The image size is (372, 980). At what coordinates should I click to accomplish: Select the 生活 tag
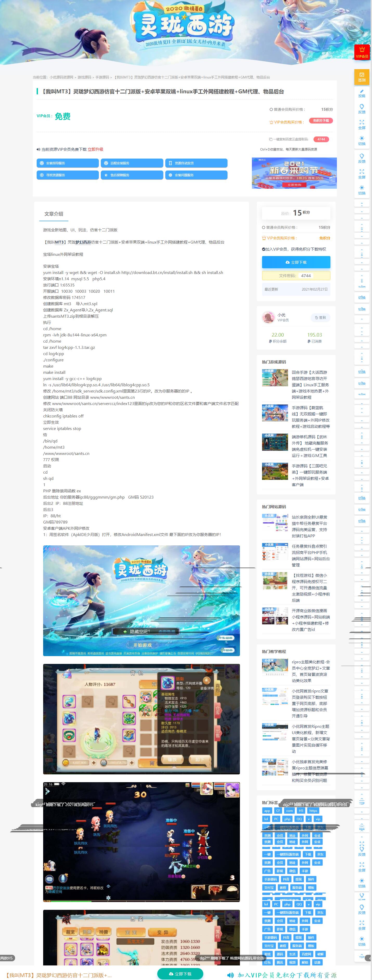tap(292, 954)
